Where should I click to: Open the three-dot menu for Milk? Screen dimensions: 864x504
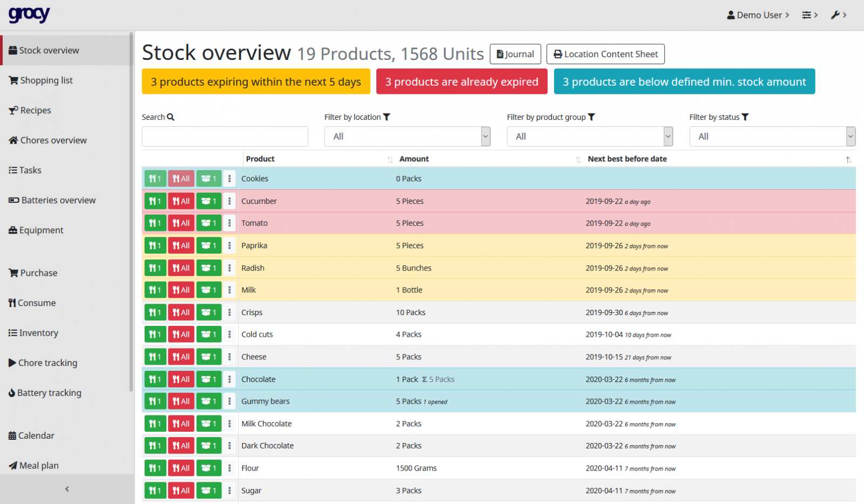tap(230, 290)
